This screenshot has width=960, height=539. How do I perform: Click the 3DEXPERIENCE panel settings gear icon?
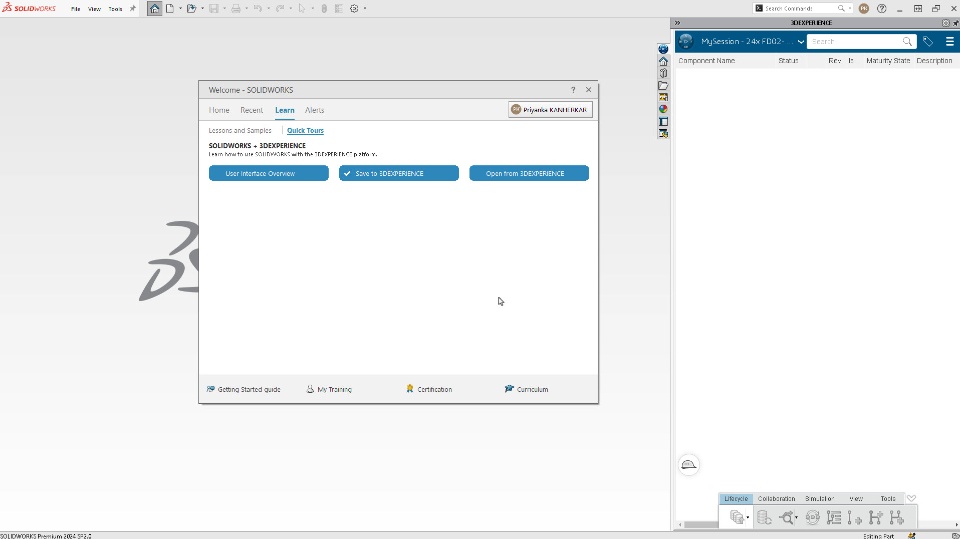pyautogui.click(x=946, y=23)
